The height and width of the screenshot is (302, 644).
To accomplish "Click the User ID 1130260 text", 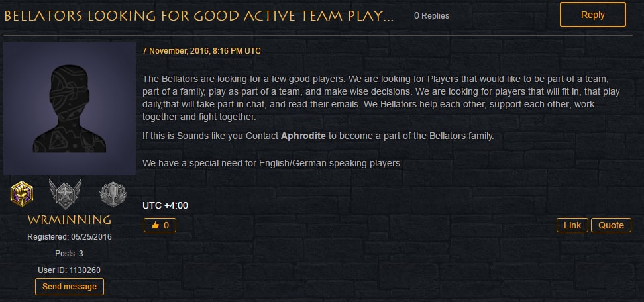I will coord(70,270).
